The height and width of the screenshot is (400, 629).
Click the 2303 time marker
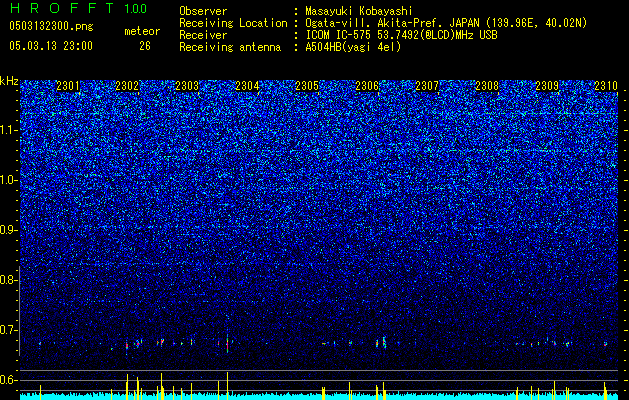[x=187, y=86]
